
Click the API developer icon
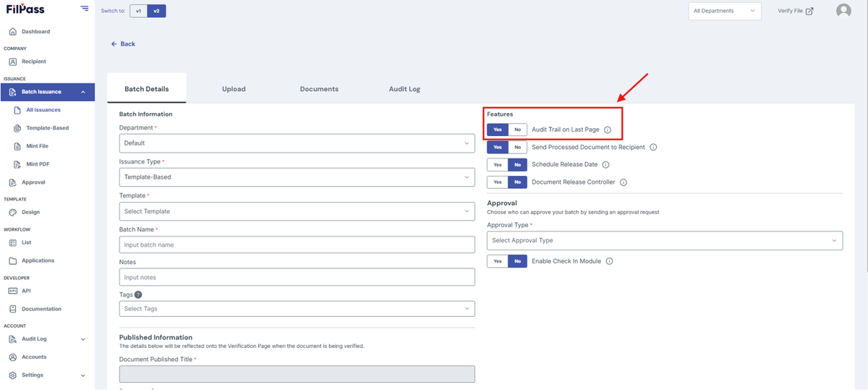tap(13, 291)
